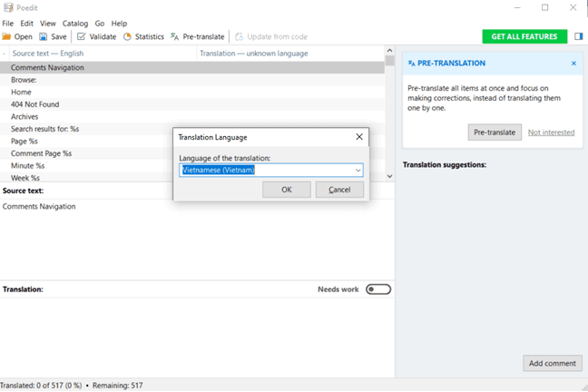Viewport: 588px width, 392px height.
Task: Click into the Translation text area
Action: click(197, 337)
